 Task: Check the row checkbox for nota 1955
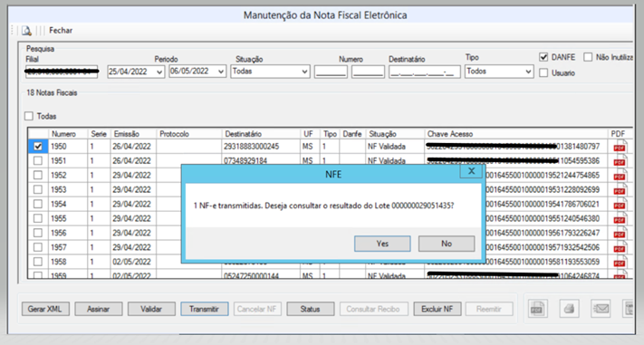38,218
